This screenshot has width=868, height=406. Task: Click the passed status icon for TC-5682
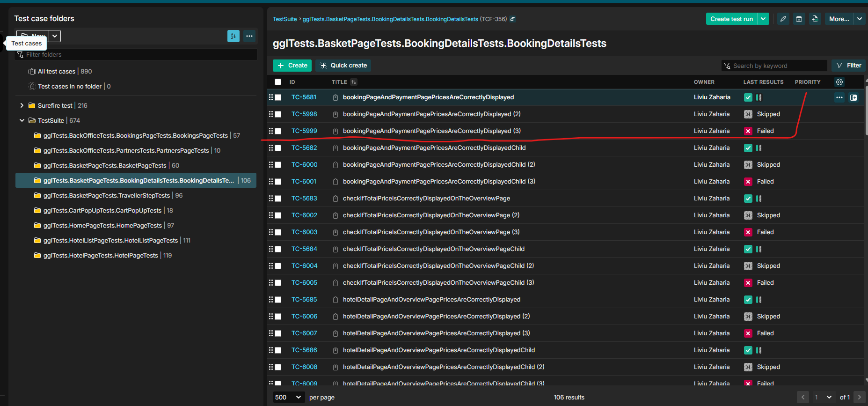point(748,148)
